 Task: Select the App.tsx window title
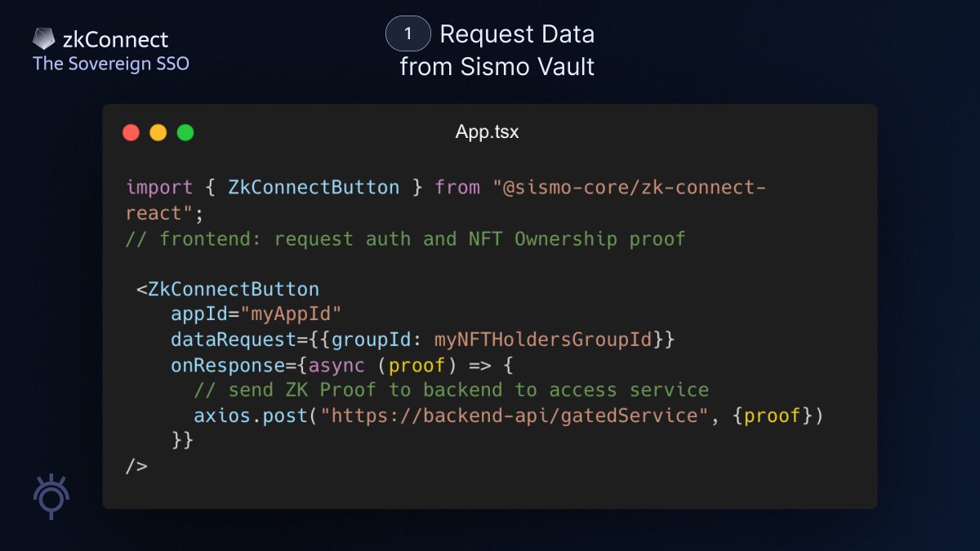point(487,131)
